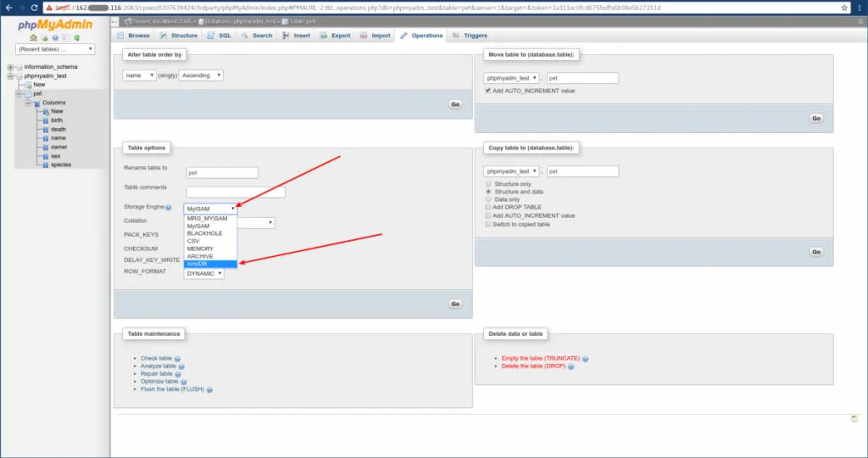
Task: Switch to the Structure tab
Action: coord(178,36)
